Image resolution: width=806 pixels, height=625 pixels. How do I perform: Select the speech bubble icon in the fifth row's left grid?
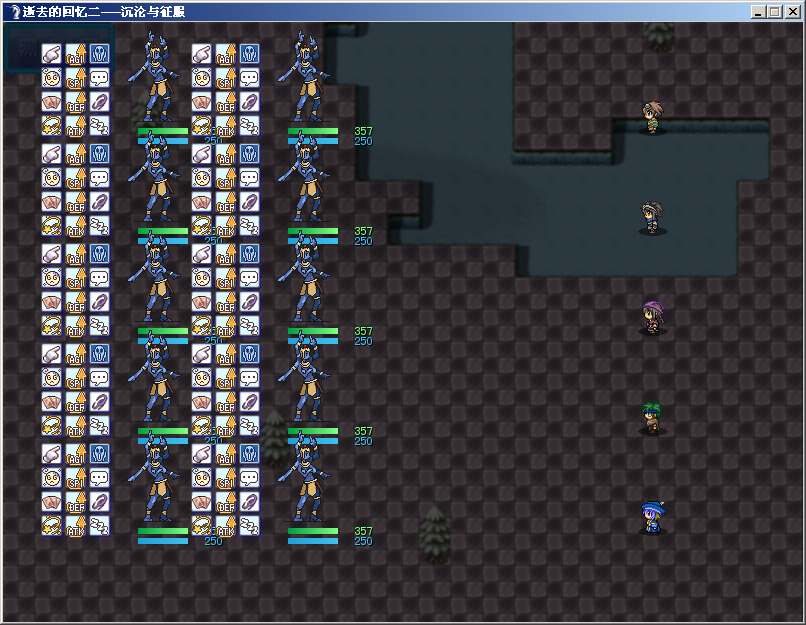(100, 478)
